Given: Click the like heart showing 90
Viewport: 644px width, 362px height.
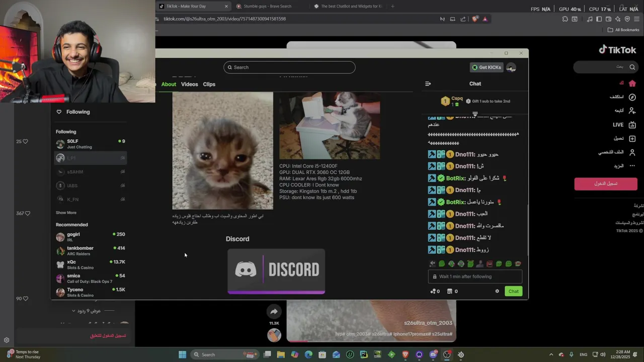Looking at the screenshot, I should [x=25, y=298].
